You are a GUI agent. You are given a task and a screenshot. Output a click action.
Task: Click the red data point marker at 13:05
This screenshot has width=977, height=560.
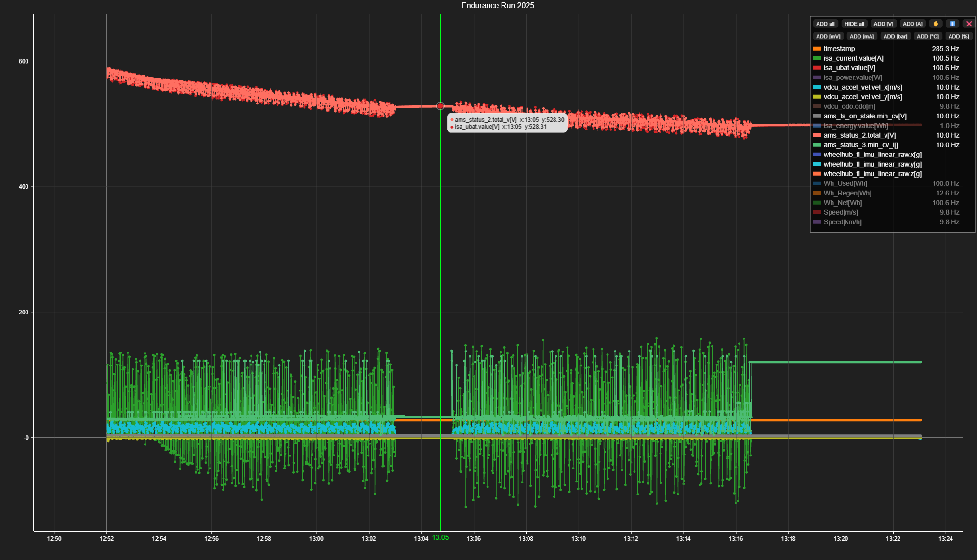tap(440, 106)
